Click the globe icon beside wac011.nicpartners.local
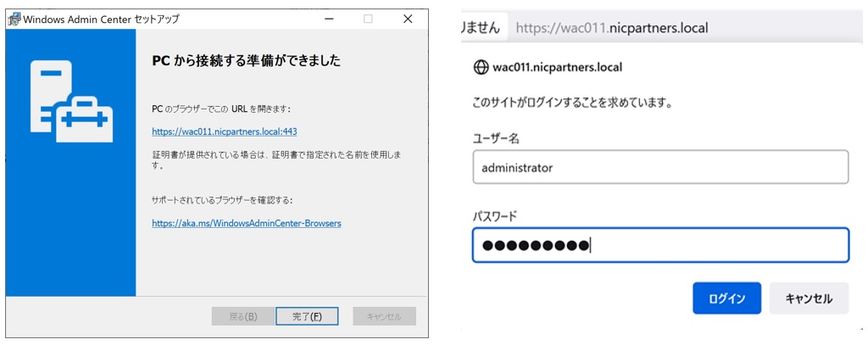Image resolution: width=868 pixels, height=345 pixels. tap(481, 67)
